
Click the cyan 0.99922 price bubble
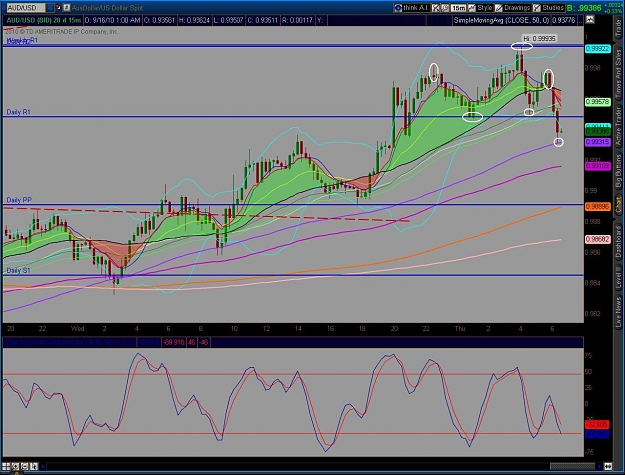[x=597, y=49]
